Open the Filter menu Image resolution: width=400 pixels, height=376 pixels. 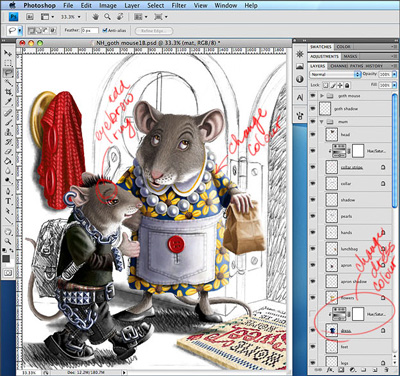(x=179, y=6)
